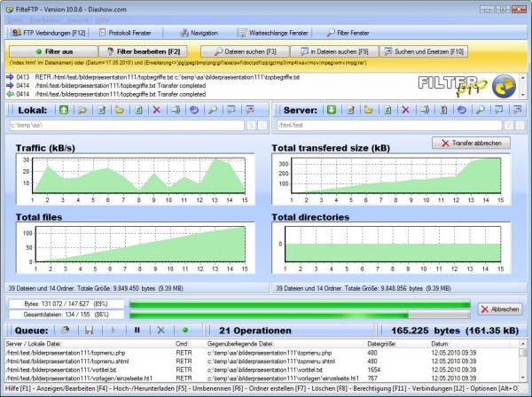Click the green upload arrow in Lokal toolbar

coord(65,110)
